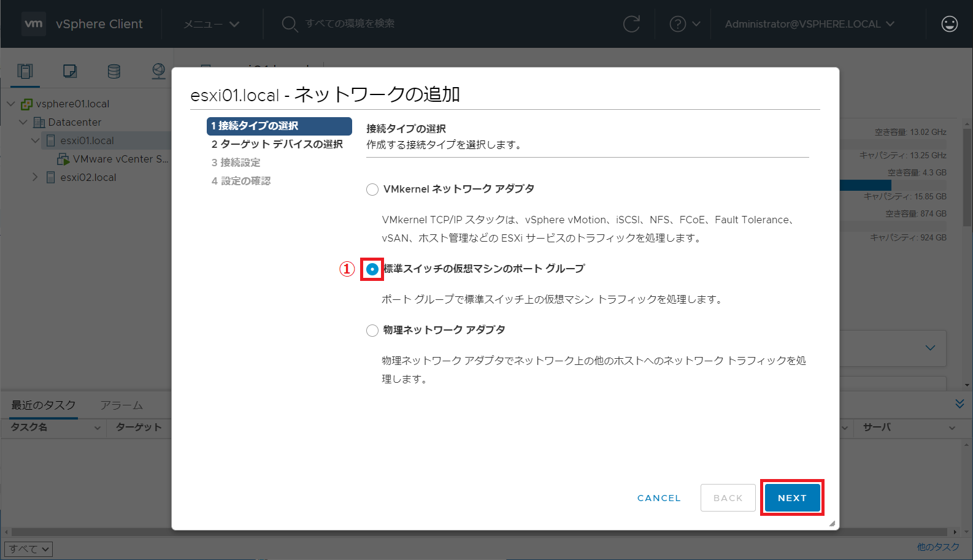Click キャパシティ: 924 GB text
This screenshot has height=560, width=973.
(908, 237)
